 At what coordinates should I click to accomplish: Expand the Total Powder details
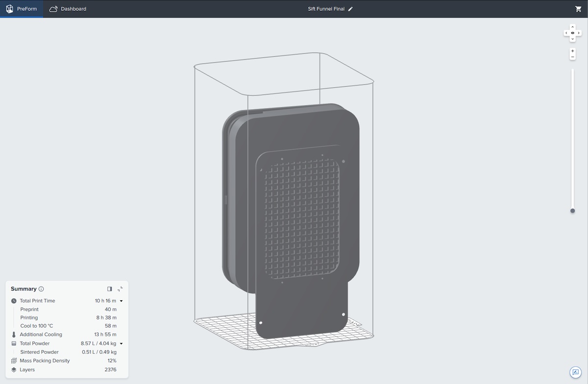[121, 343]
